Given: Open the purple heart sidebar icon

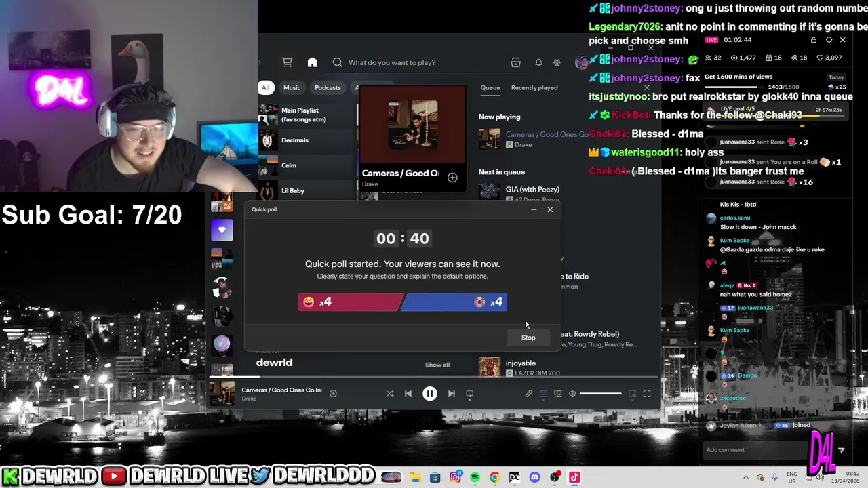Looking at the screenshot, I should pyautogui.click(x=222, y=230).
